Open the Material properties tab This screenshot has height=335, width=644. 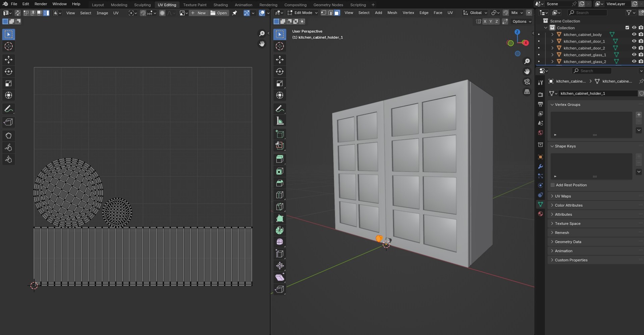(540, 214)
